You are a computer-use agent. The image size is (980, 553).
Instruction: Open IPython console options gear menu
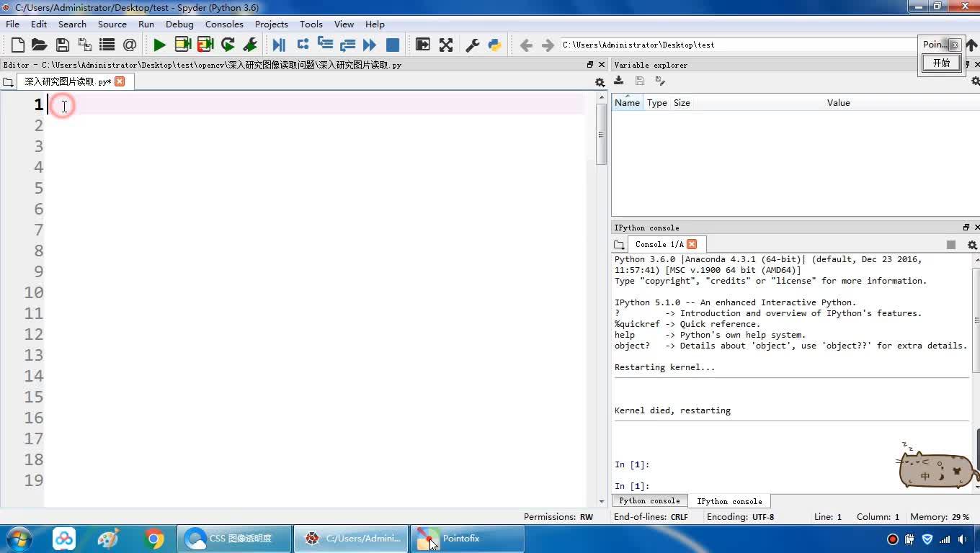pos(972,245)
